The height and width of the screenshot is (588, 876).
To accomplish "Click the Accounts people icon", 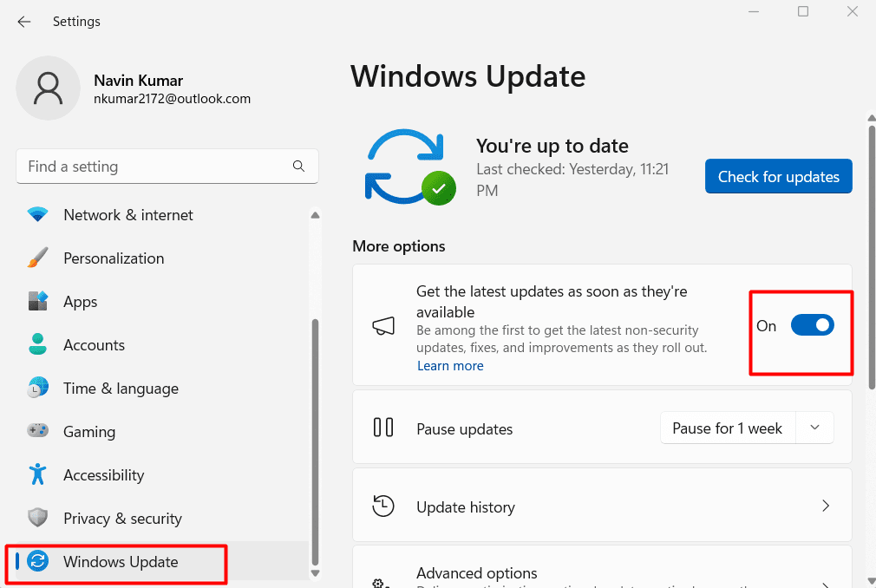I will [38, 344].
